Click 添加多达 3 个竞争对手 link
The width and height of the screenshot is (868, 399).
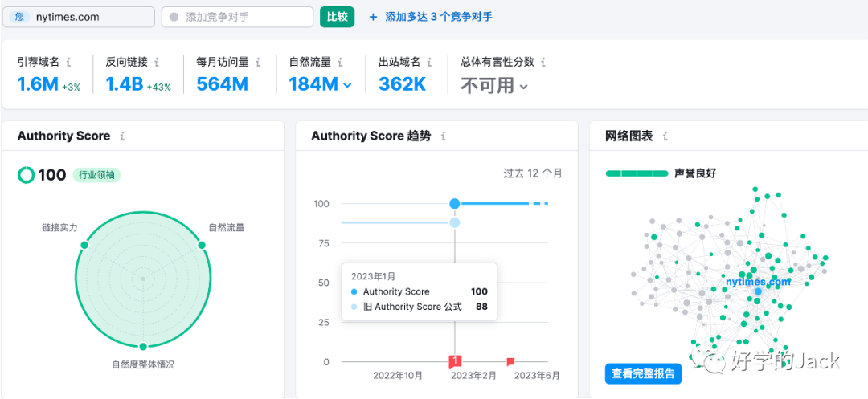(x=431, y=17)
